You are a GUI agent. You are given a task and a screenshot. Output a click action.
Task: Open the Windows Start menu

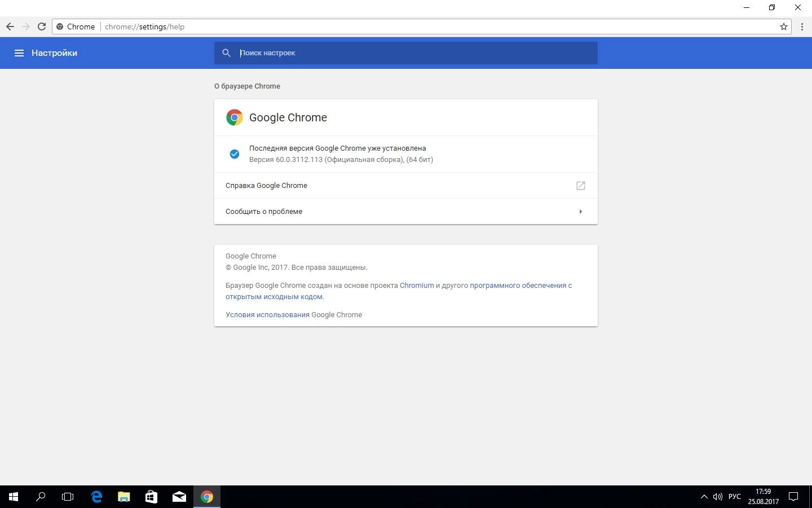pyautogui.click(x=14, y=497)
